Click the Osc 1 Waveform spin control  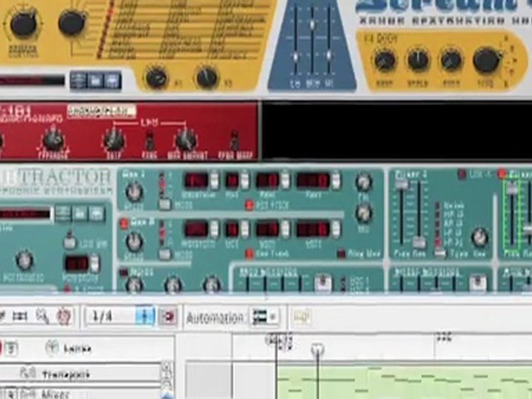(x=214, y=181)
